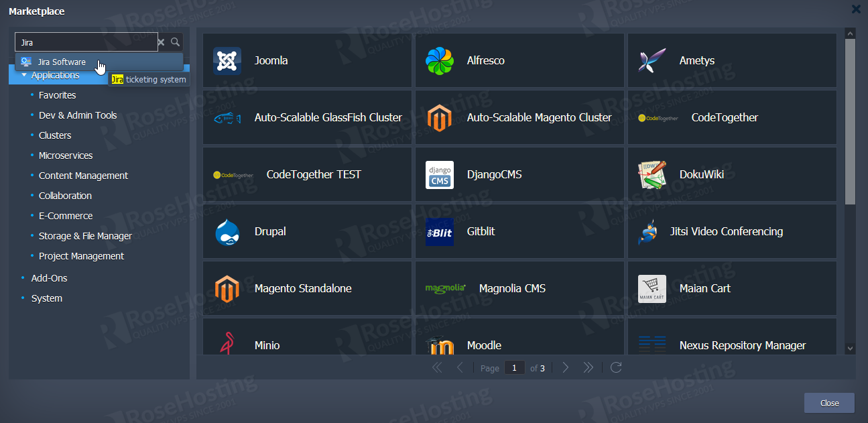Click the page number input field
Image resolution: width=868 pixels, height=423 pixels.
point(515,367)
